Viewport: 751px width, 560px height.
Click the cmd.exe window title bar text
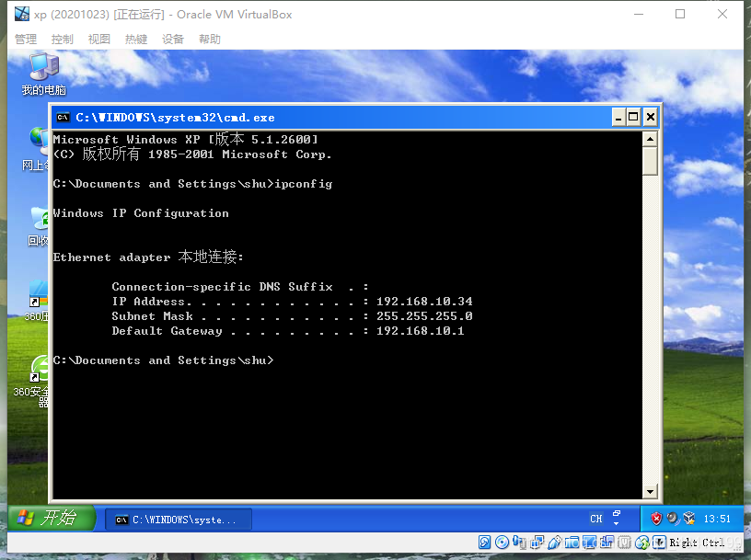click(175, 118)
